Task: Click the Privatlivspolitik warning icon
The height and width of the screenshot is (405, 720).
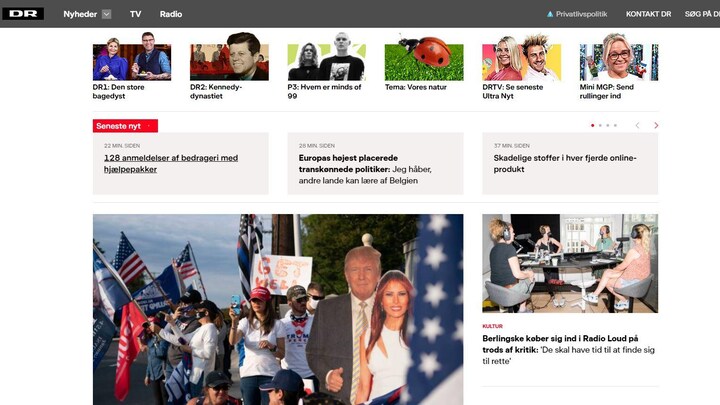Action: (550, 14)
